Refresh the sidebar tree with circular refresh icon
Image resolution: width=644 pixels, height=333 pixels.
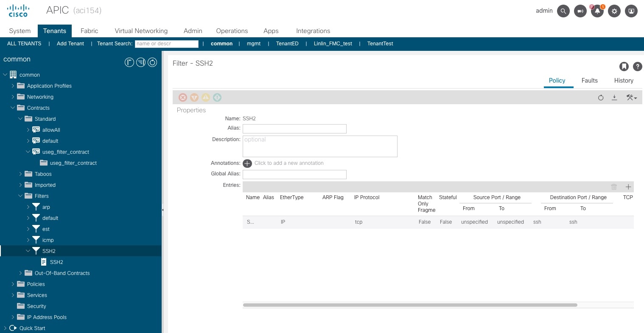[x=152, y=62]
